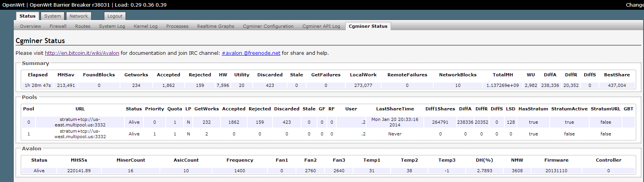Go to the Overview subtab
Screen dimensions: 644x182
(30, 26)
